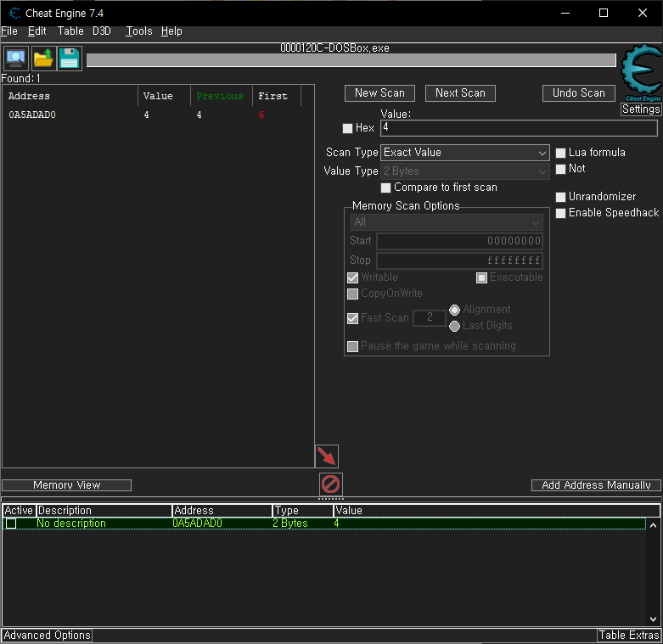Open the process selector computer icon
This screenshot has height=644, width=663.
point(16,59)
